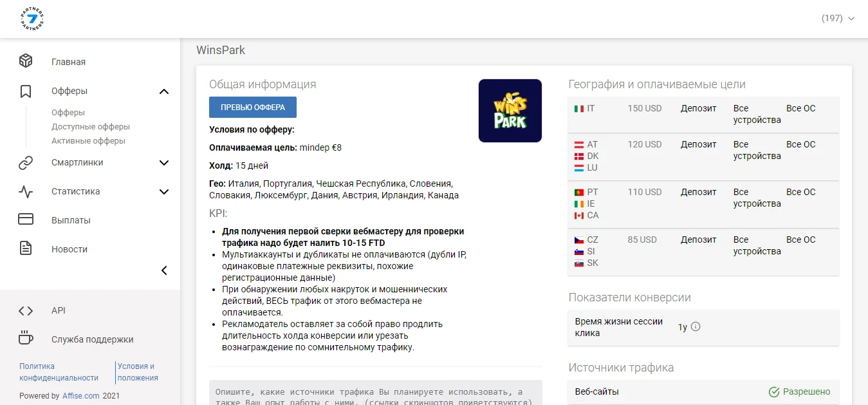Click Оплачиваемая цель: mindep €8 text
The height and width of the screenshot is (405, 868).
point(275,147)
